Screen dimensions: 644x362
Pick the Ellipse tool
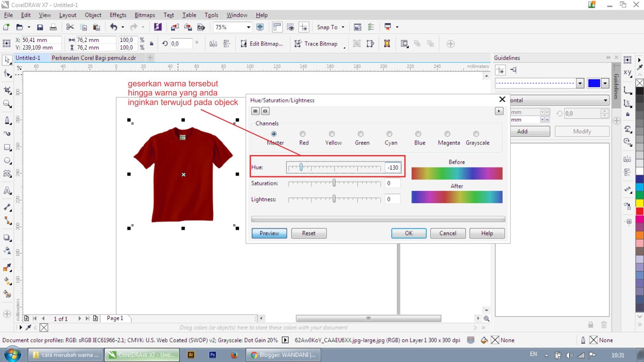tap(7, 161)
